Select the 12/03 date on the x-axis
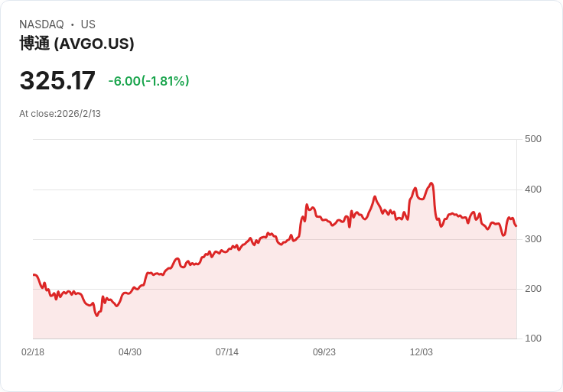563x392 pixels. (x=421, y=352)
